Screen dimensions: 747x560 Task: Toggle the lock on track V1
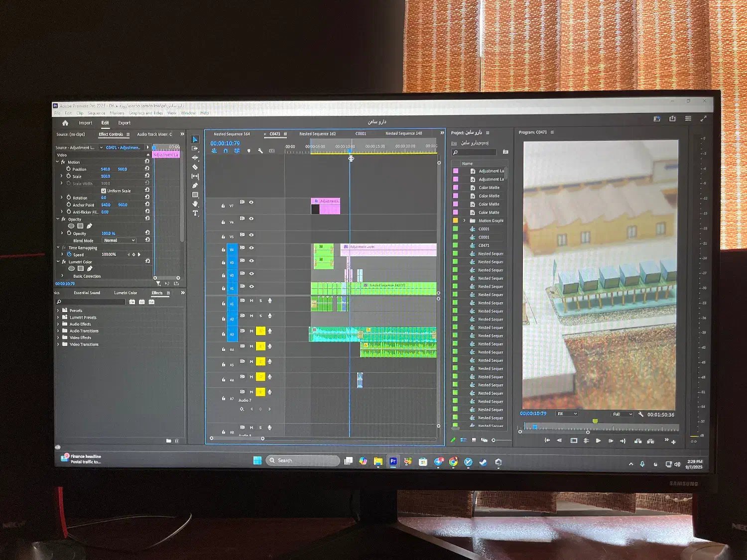click(x=223, y=289)
